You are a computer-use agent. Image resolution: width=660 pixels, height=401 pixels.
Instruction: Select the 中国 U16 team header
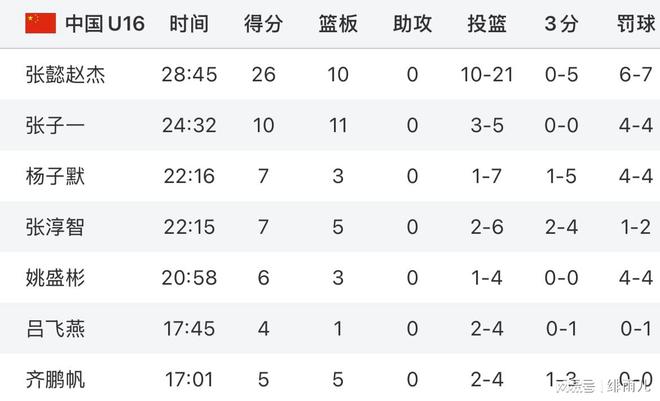(x=105, y=24)
